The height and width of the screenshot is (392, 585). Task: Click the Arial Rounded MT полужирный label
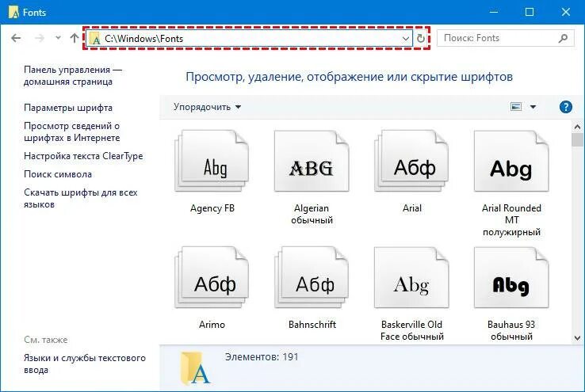coord(511,220)
